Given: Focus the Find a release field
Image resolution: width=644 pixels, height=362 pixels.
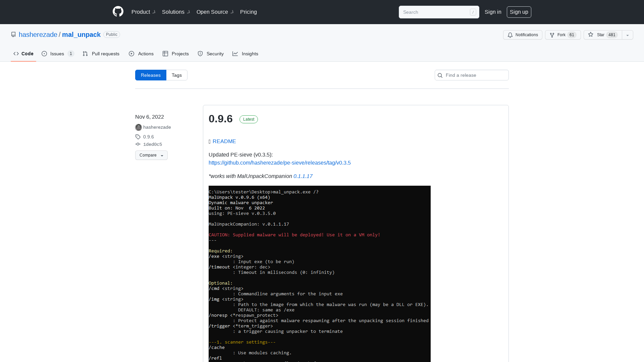Looking at the screenshot, I should [472, 75].
